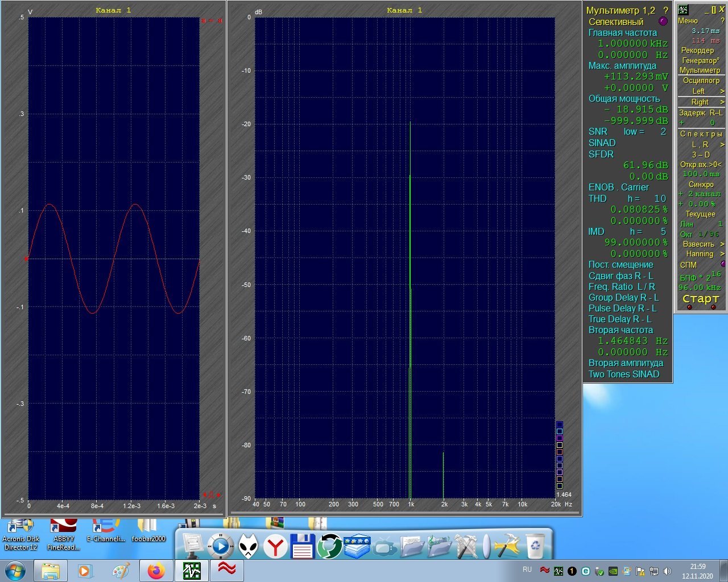
Task: Click the Задерж R–L option
Action: pyautogui.click(x=701, y=113)
